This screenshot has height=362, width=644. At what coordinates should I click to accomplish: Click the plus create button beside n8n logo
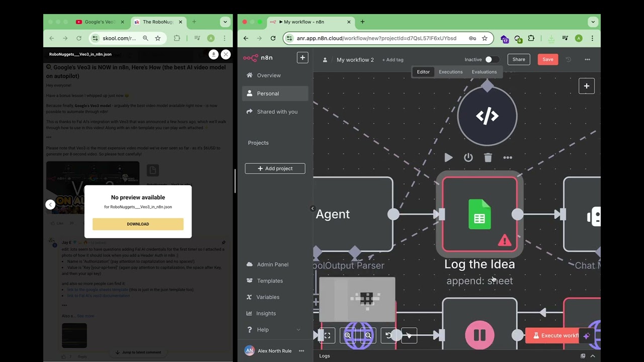coord(302,58)
